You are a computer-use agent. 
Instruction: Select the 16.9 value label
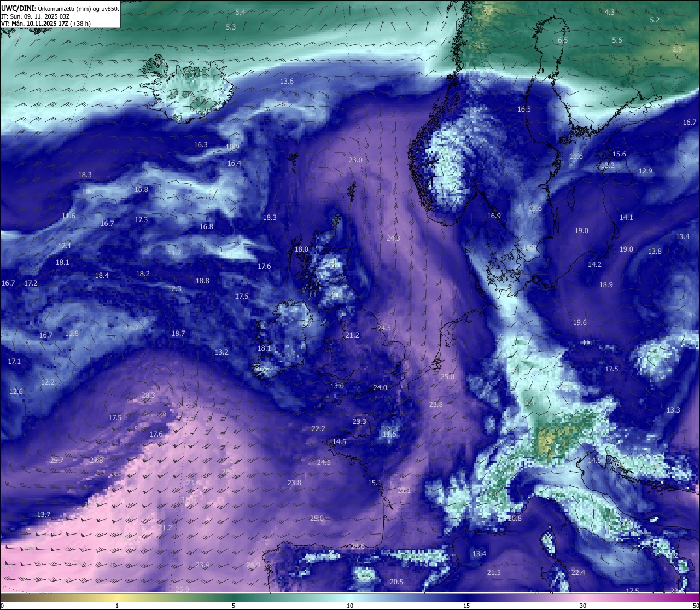point(494,216)
